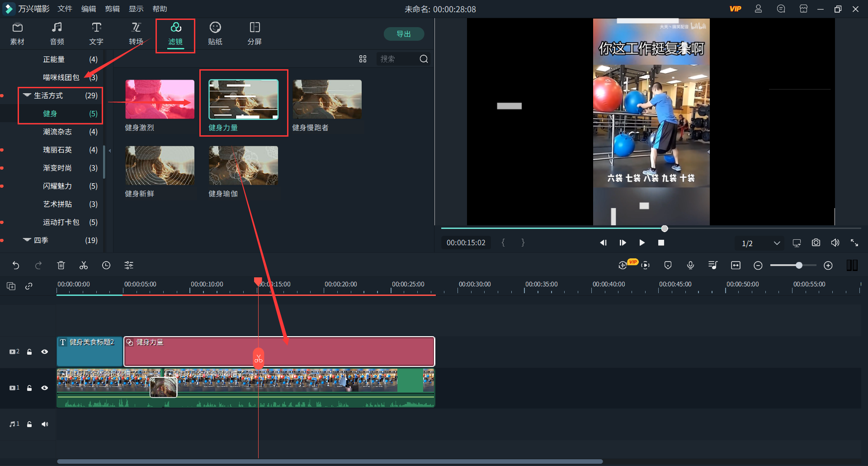Click the undo arrow icon

[16, 266]
